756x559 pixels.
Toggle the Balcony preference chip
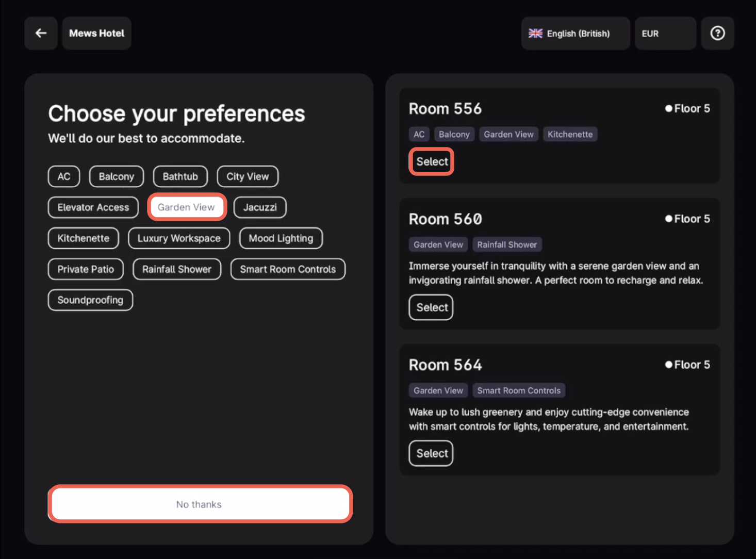tap(116, 176)
